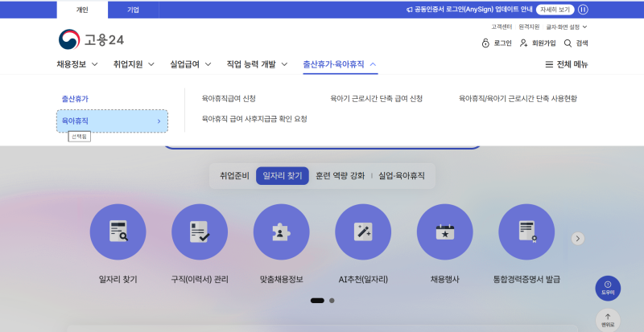This screenshot has width=644, height=332.
Task: Select 출산휴가 in the submenu
Action: pyautogui.click(x=75, y=99)
